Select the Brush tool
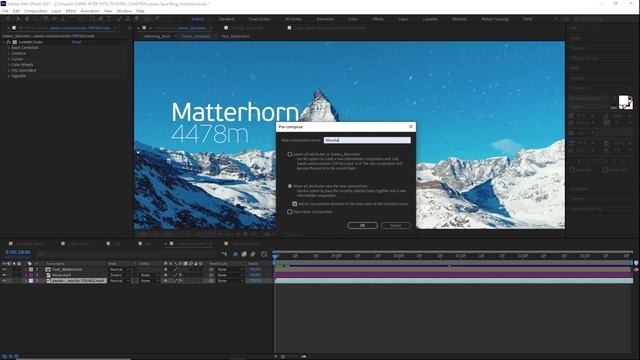Image resolution: width=640 pixels, height=360 pixels. click(x=119, y=19)
